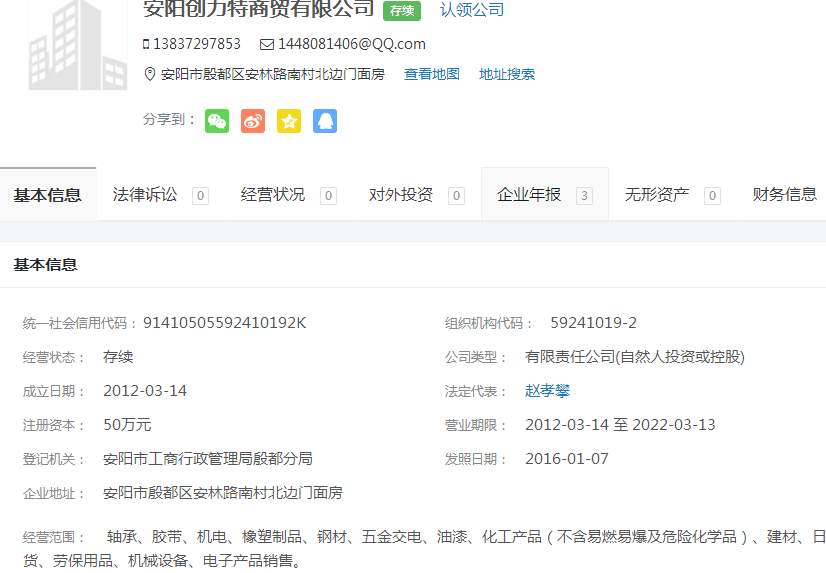Image resolution: width=826 pixels, height=573 pixels.
Task: Open the 财务信息 tab
Action: pos(785,195)
